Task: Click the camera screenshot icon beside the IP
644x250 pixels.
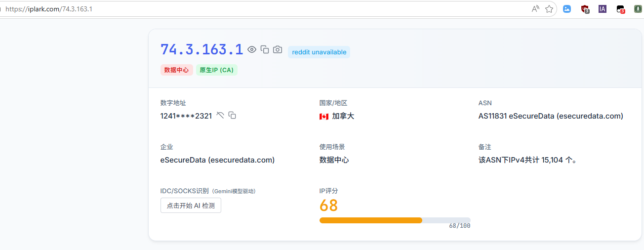Action: click(278, 49)
